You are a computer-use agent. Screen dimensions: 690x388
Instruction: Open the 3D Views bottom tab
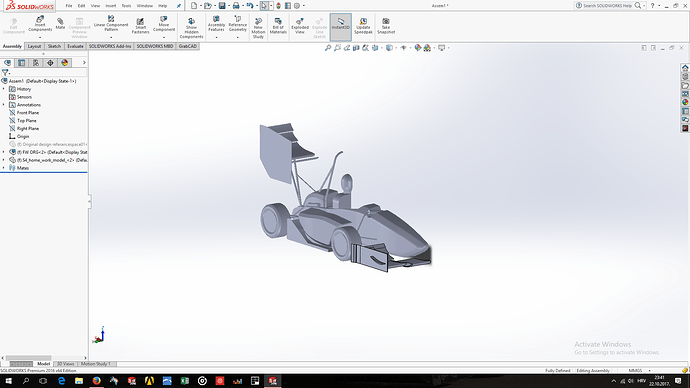click(x=65, y=364)
